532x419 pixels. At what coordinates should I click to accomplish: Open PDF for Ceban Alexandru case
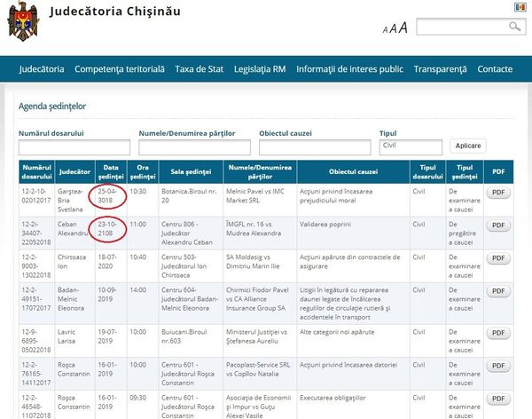(x=498, y=225)
